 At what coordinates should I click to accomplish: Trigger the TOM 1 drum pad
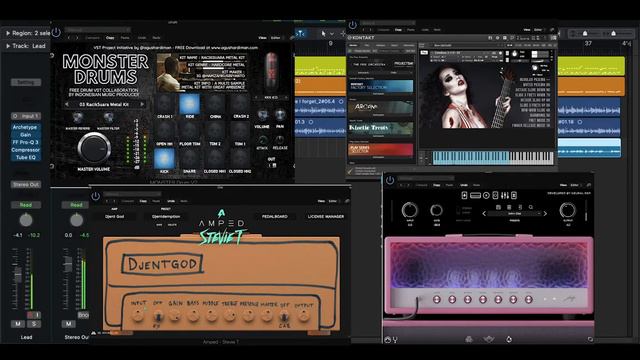[x=240, y=131]
